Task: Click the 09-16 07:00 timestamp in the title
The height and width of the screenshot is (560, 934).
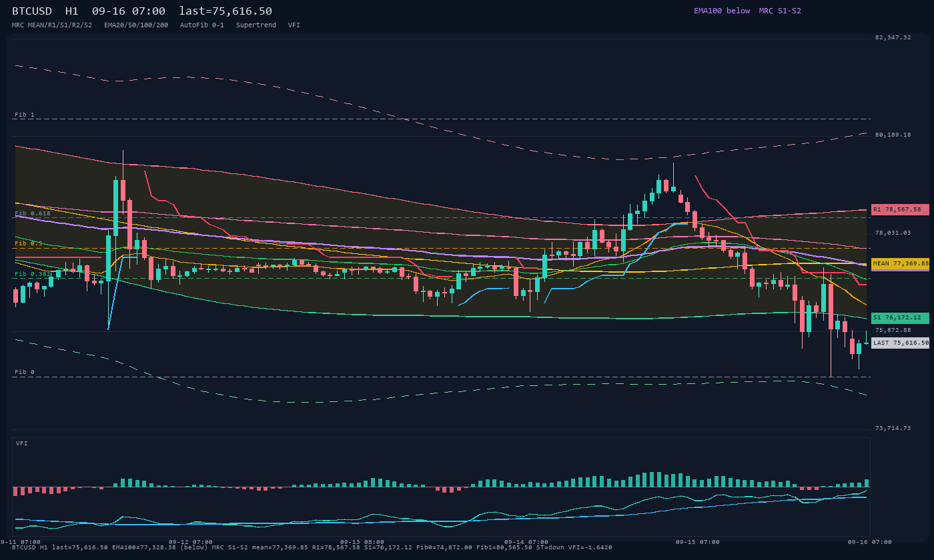Action: pos(129,11)
